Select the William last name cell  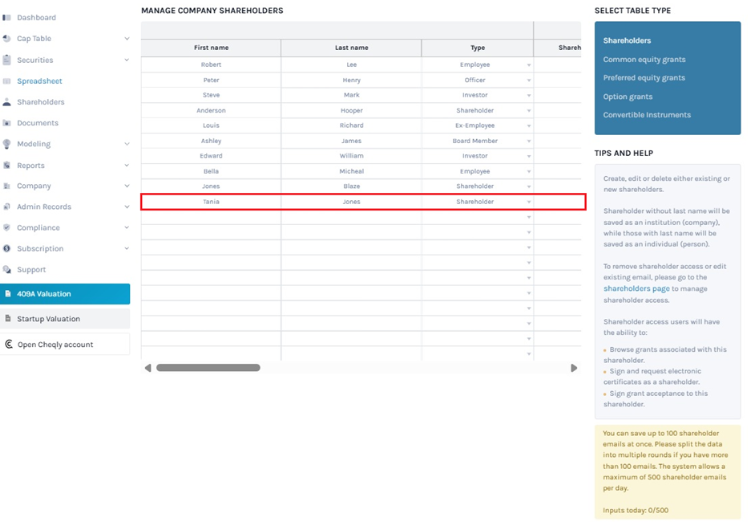coord(351,156)
